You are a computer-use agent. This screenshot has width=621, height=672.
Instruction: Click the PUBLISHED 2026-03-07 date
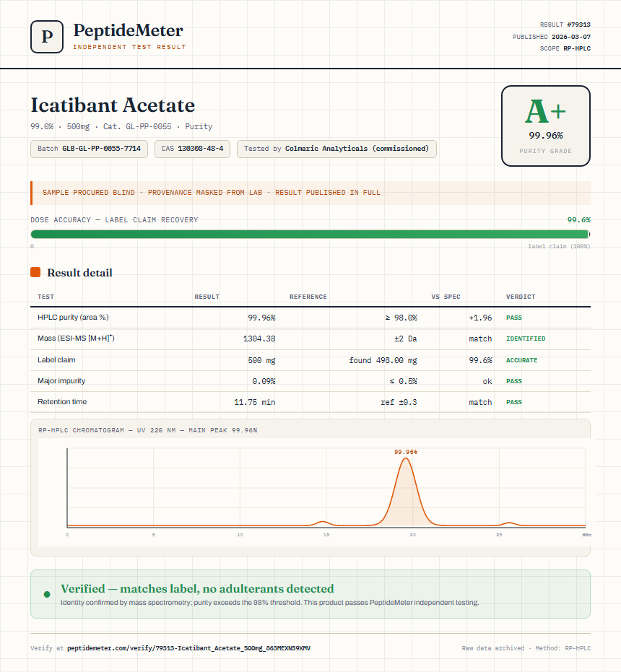pos(552,36)
